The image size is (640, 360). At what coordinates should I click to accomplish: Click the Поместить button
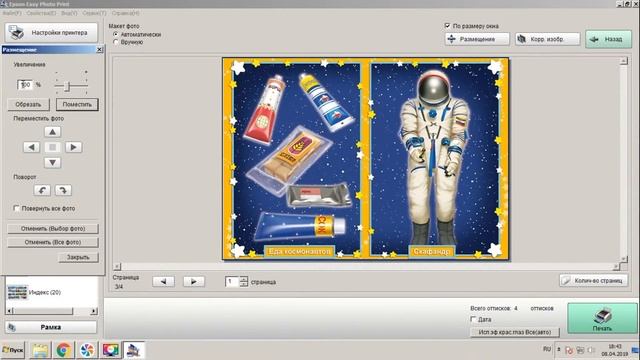point(77,104)
